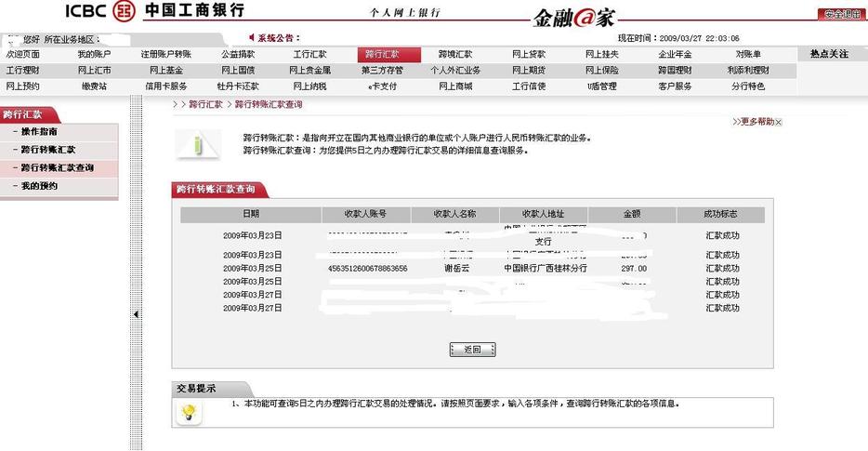Click the 跨行汇款 breadcrumb link

coord(205,105)
